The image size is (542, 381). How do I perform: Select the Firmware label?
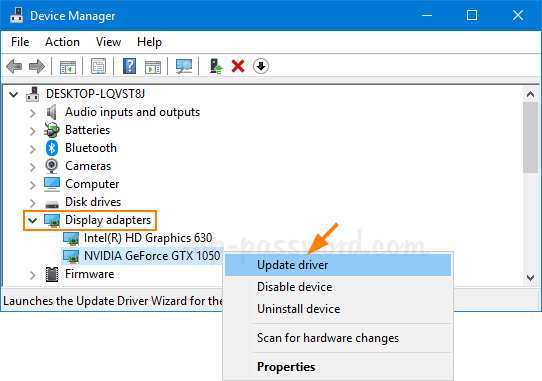pyautogui.click(x=90, y=274)
